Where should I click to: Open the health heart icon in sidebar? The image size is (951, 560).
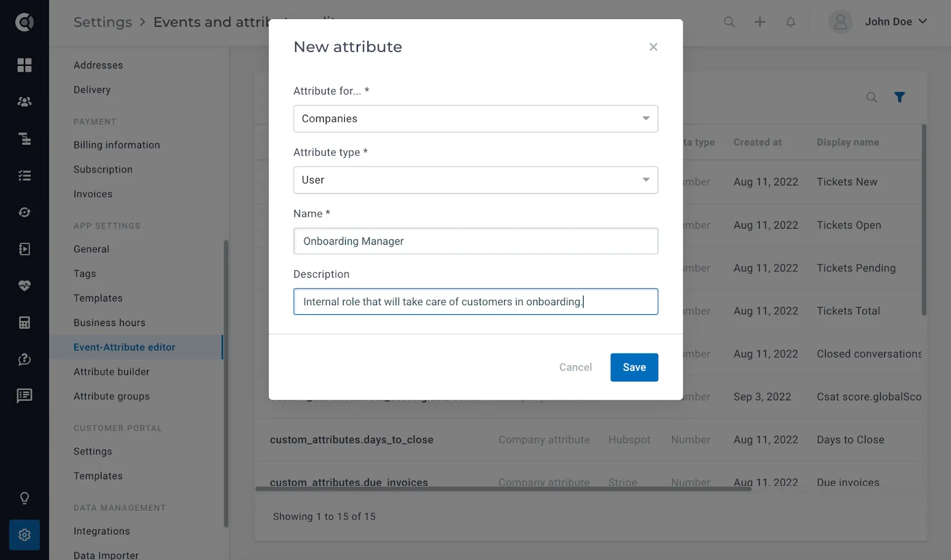[x=24, y=286]
